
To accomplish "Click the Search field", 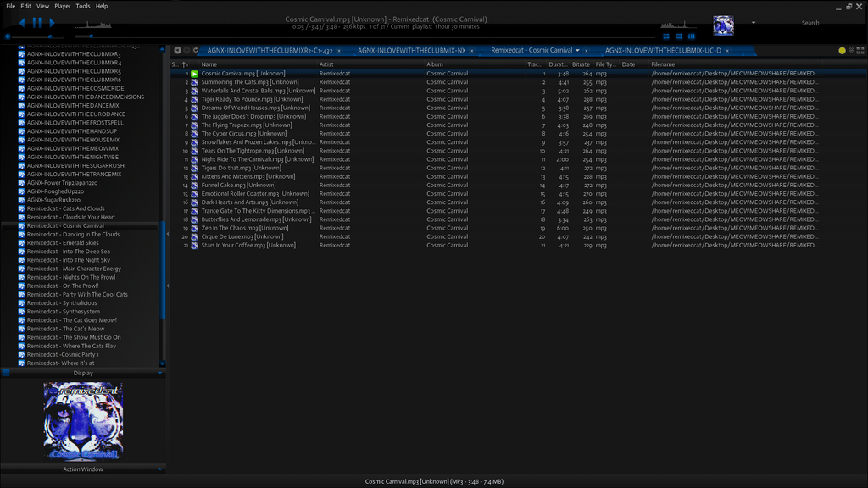I will (810, 23).
